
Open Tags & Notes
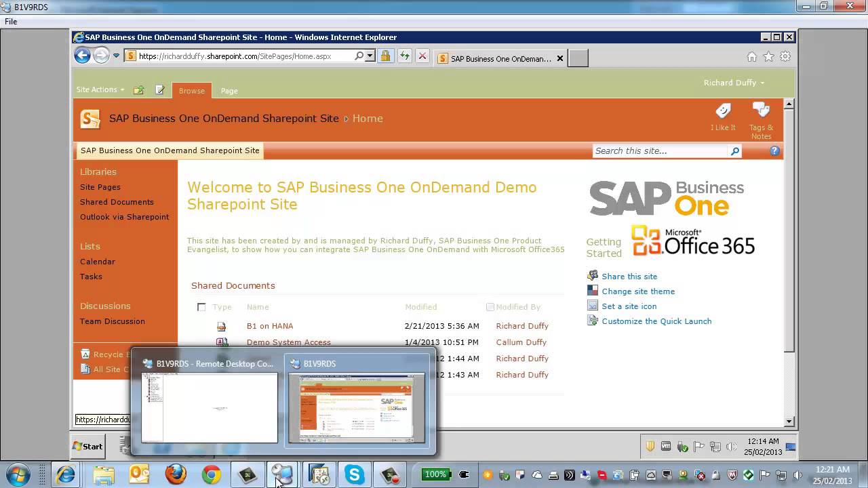pos(761,121)
